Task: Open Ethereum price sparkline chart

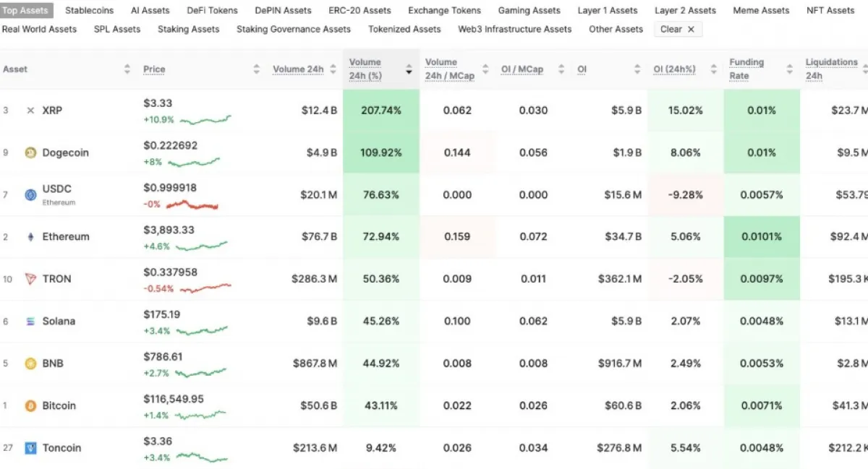Action: (x=202, y=246)
